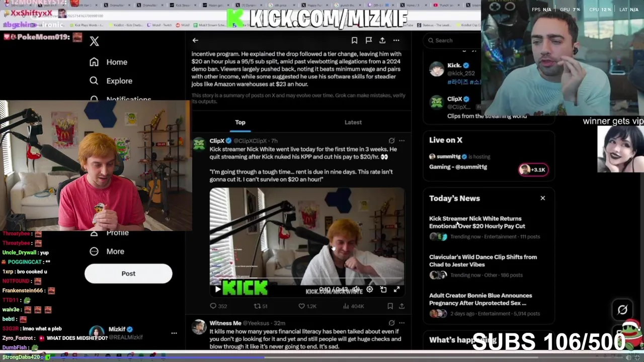Screen dimensions: 644x362
Task: Play the Nick White video clip
Action: (217, 289)
